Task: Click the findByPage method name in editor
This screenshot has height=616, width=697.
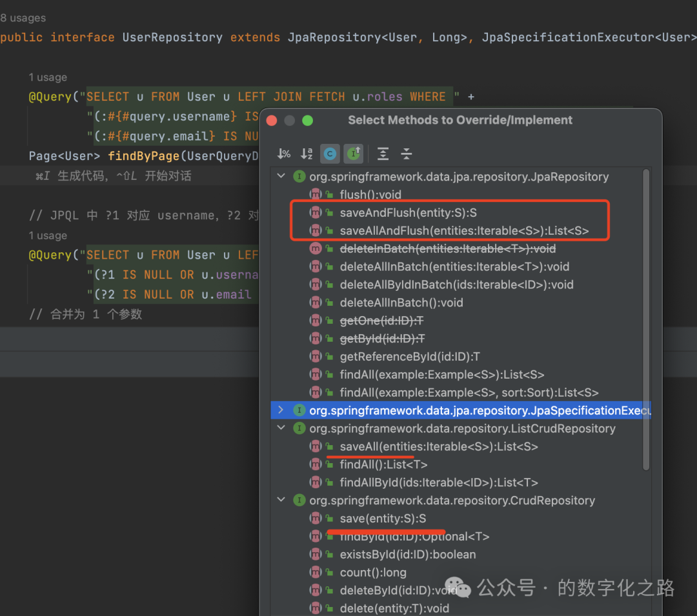Action: click(x=143, y=156)
